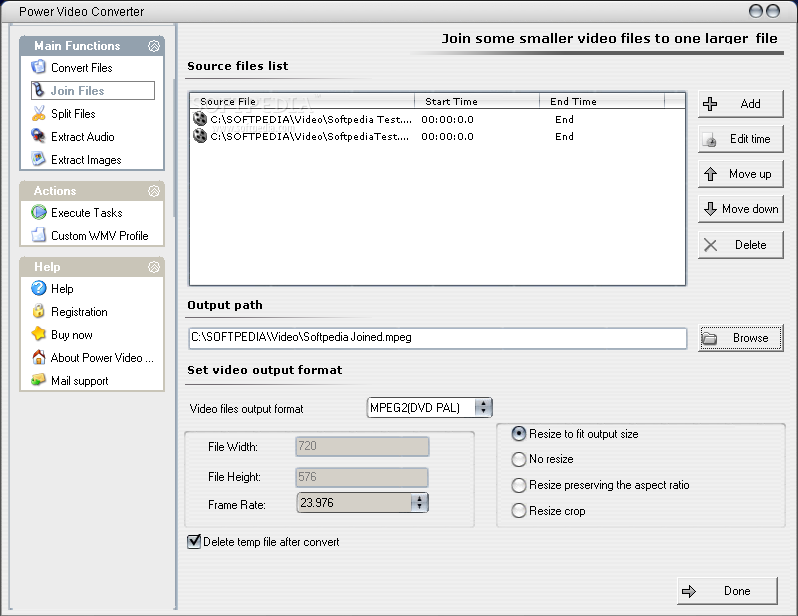Click the first file's End time cell

click(564, 119)
